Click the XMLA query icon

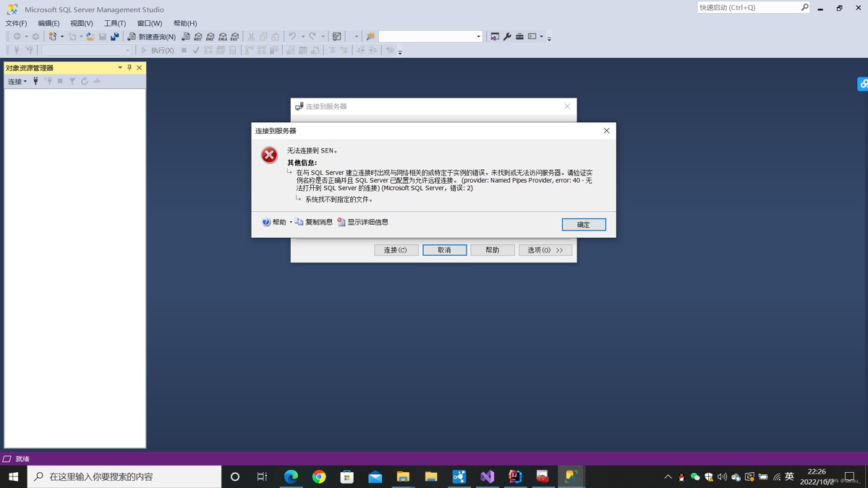(223, 36)
